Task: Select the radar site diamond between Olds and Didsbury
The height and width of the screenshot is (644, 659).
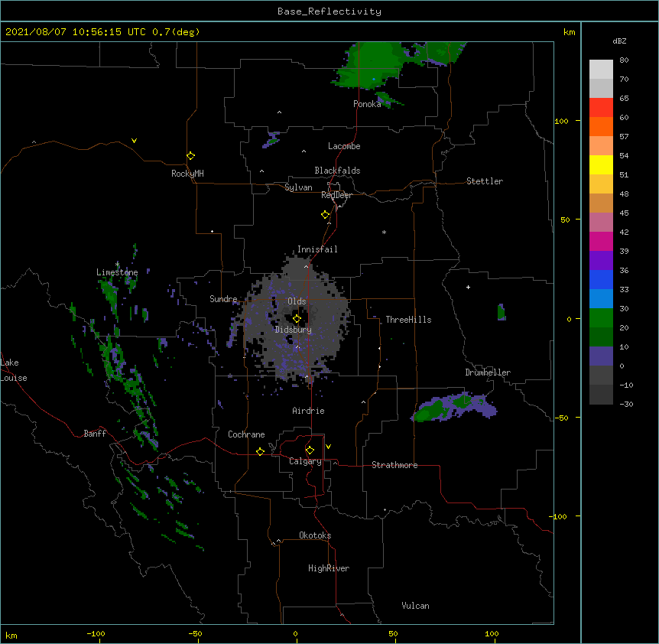Action: pyautogui.click(x=297, y=319)
